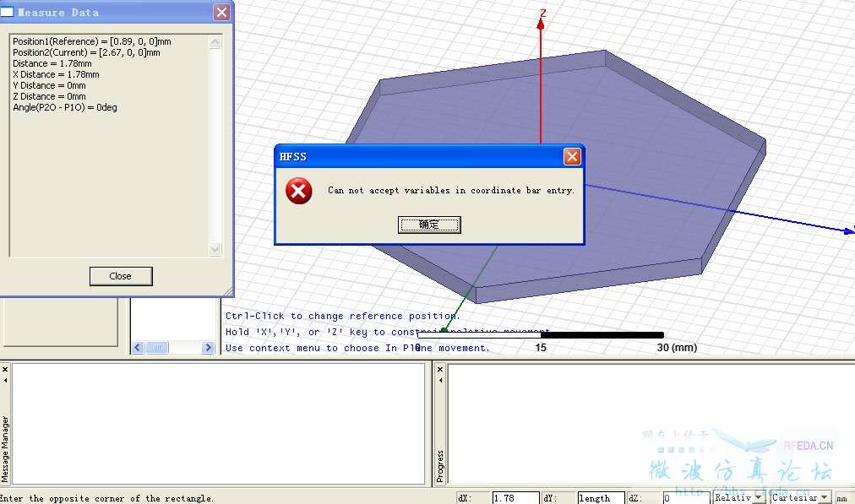Click the Close button in the Measure Data window
855x504 pixels.
coord(121,276)
